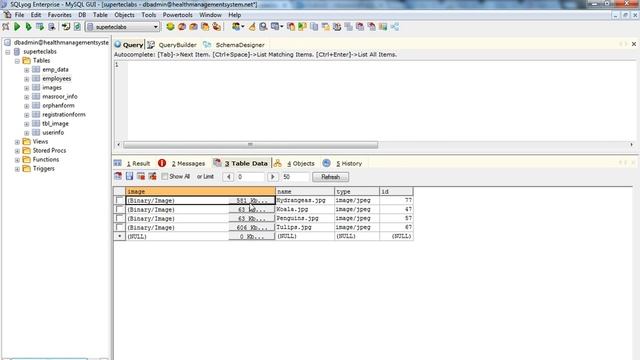Click the red exclamation icon beside 2 Messages
Image resolution: width=640 pixels, height=360 pixels.
(x=162, y=163)
